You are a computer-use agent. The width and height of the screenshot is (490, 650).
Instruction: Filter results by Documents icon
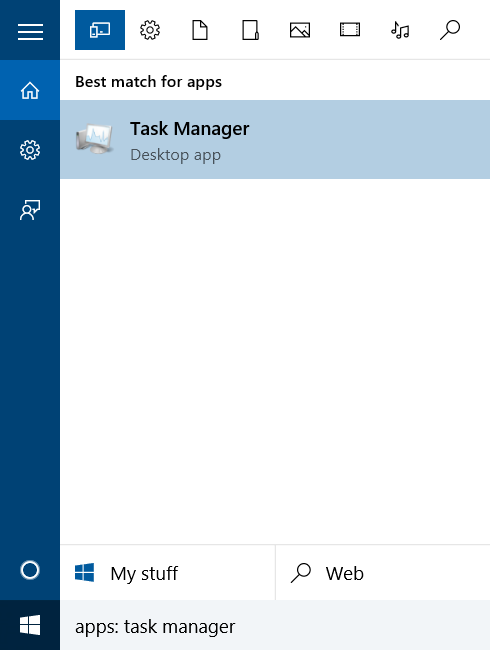coord(200,30)
